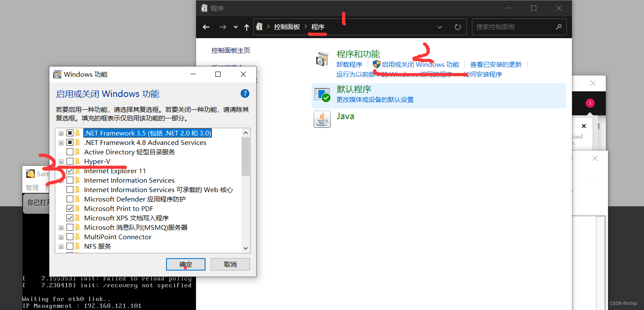Screen dimensions: 644x310
Task: Enable Microsoft Defender 应用程序防护 checkbox
Action: pos(70,199)
